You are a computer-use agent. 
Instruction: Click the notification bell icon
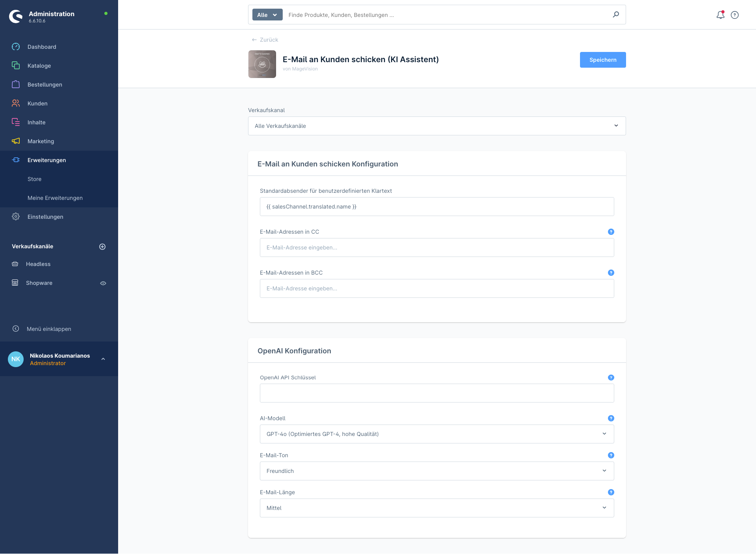[x=720, y=15]
